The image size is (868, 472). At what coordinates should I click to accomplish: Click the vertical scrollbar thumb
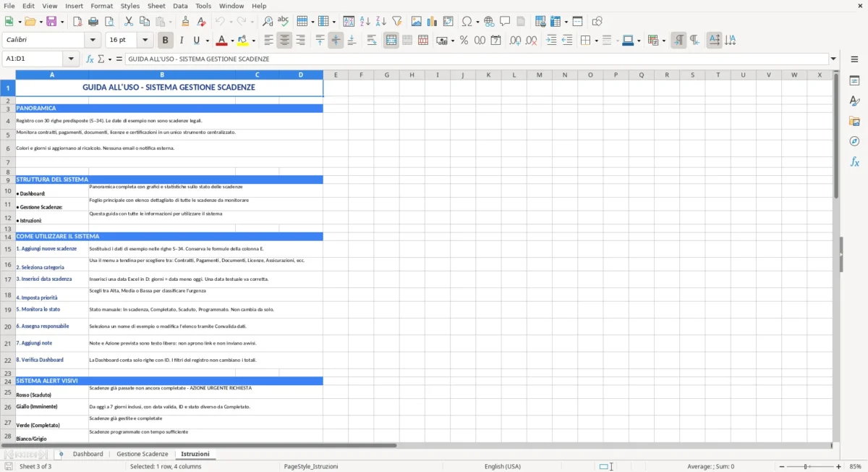[836, 135]
